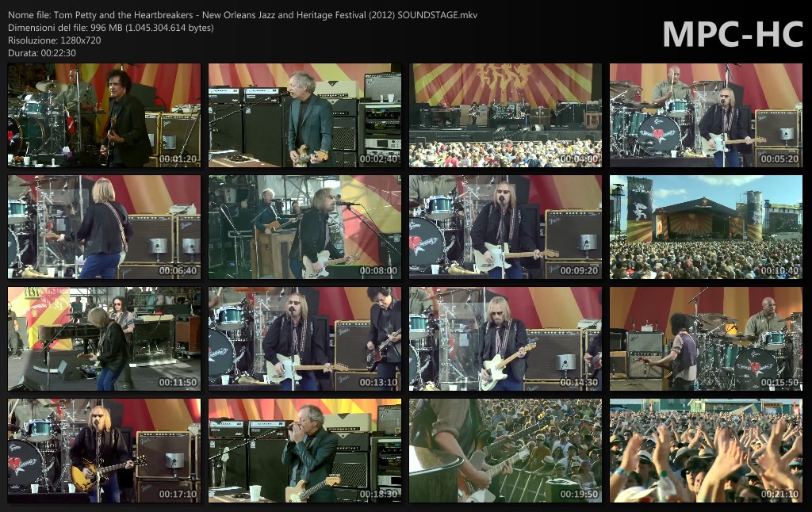Viewport: 812px width, 512px height.
Task: Click the MPC-HC logo
Action: 732,33
